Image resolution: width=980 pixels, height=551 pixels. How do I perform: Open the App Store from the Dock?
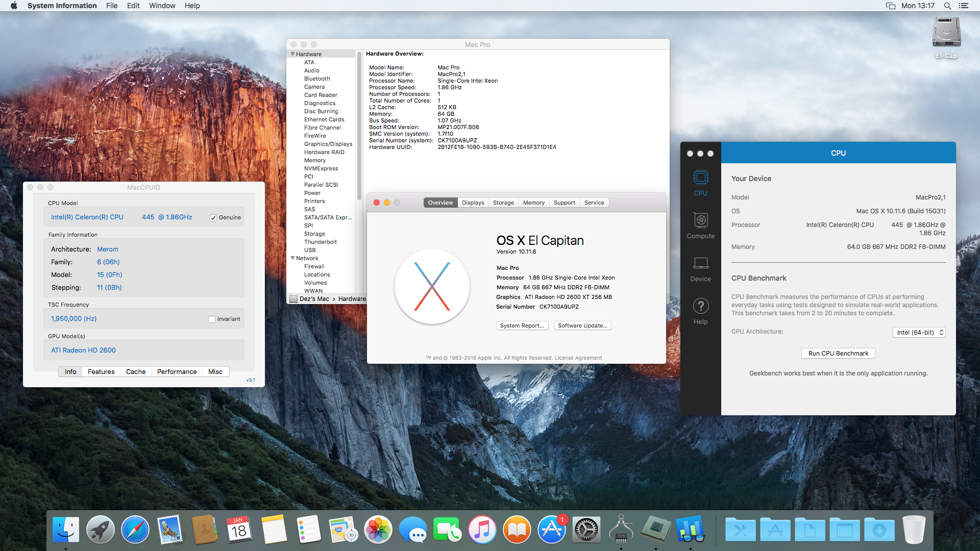point(552,530)
